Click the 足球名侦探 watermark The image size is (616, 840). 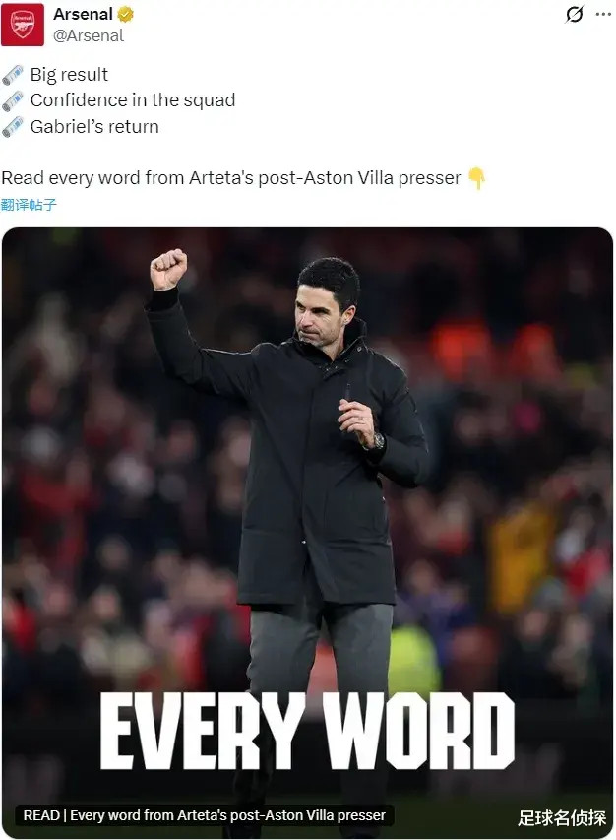pos(562,818)
